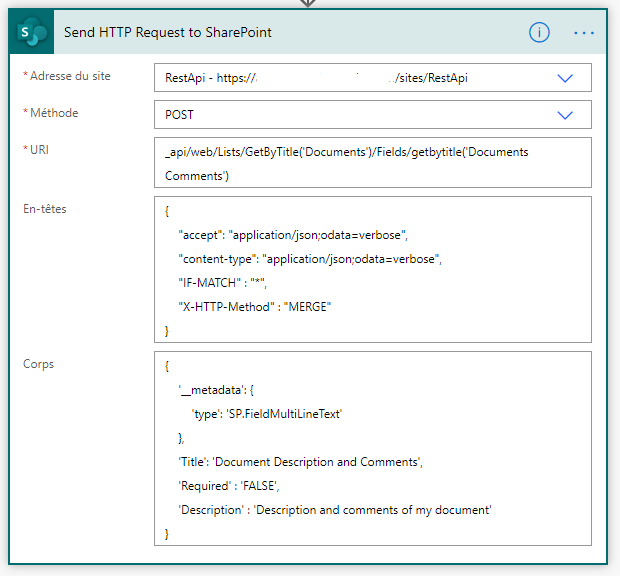Focus the URI input field

[372, 162]
